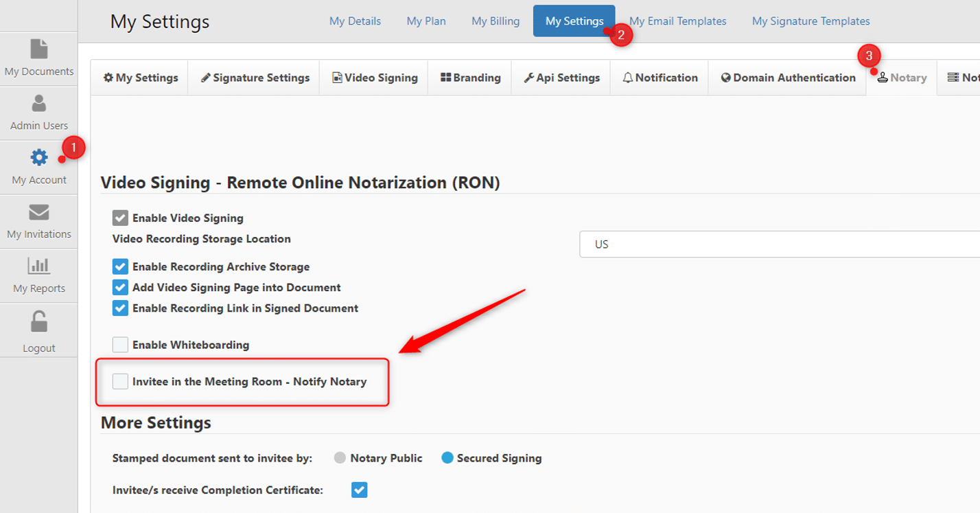
Task: Choose the Secured Signing radio button
Action: pos(447,458)
